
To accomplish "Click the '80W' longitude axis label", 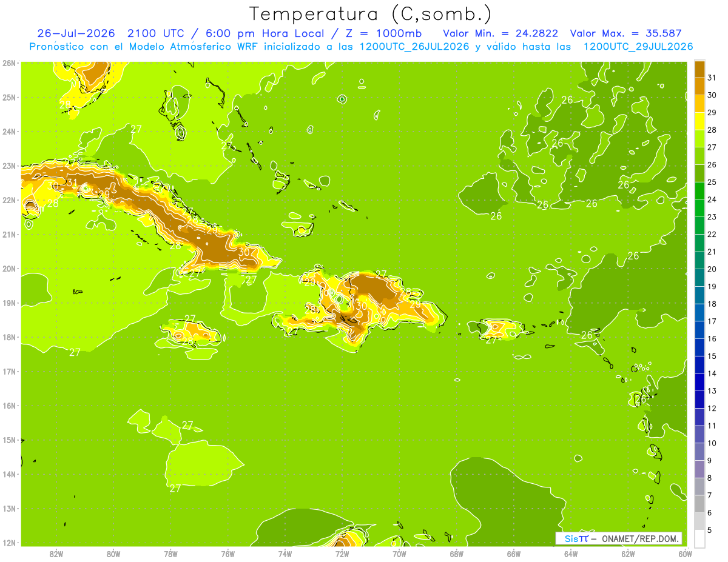I will [x=113, y=554].
